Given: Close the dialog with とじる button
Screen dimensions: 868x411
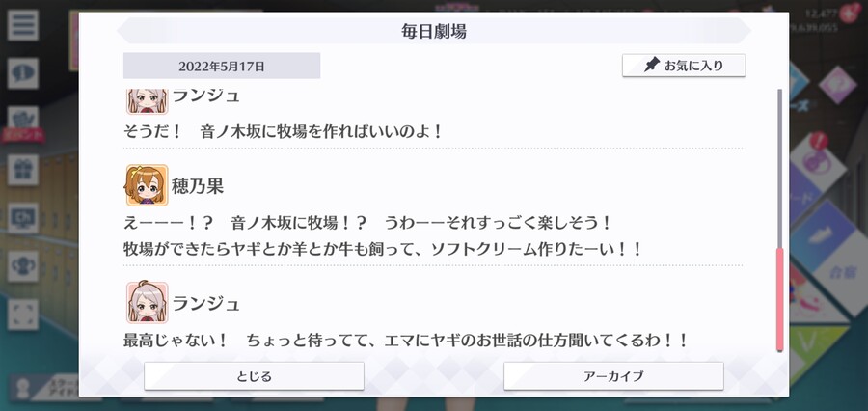Looking at the screenshot, I should pos(254,376).
